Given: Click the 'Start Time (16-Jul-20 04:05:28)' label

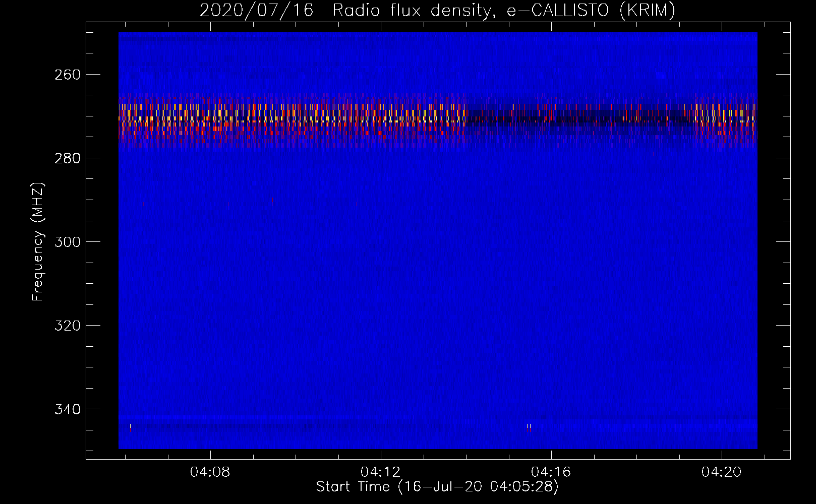Looking at the screenshot, I should coord(437,487).
